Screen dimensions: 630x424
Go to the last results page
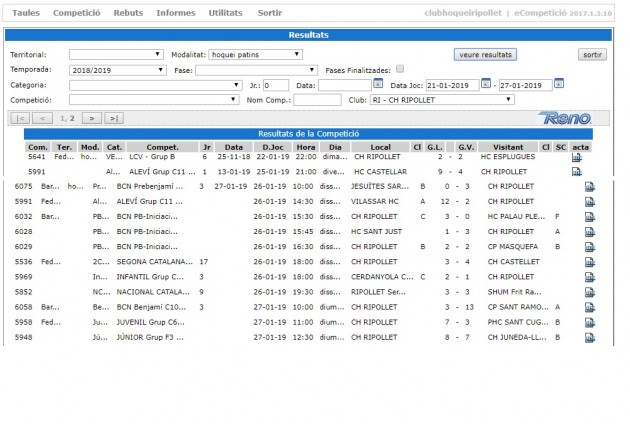pyautogui.click(x=114, y=118)
